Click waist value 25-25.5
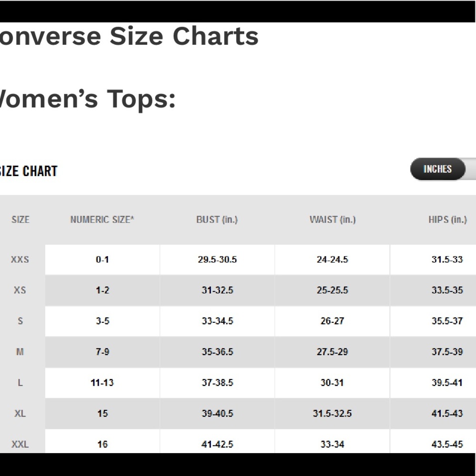 [x=332, y=290]
